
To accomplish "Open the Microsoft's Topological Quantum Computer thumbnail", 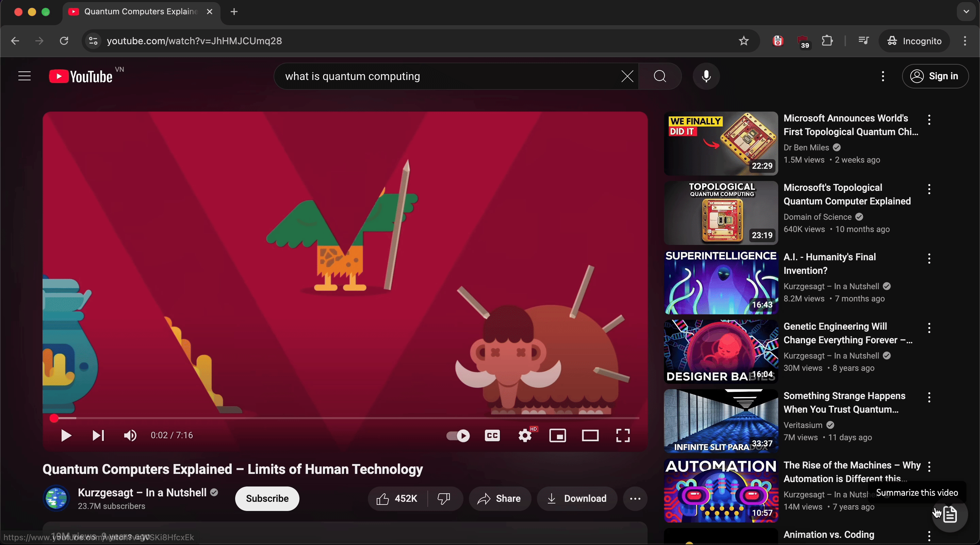I will [720, 212].
